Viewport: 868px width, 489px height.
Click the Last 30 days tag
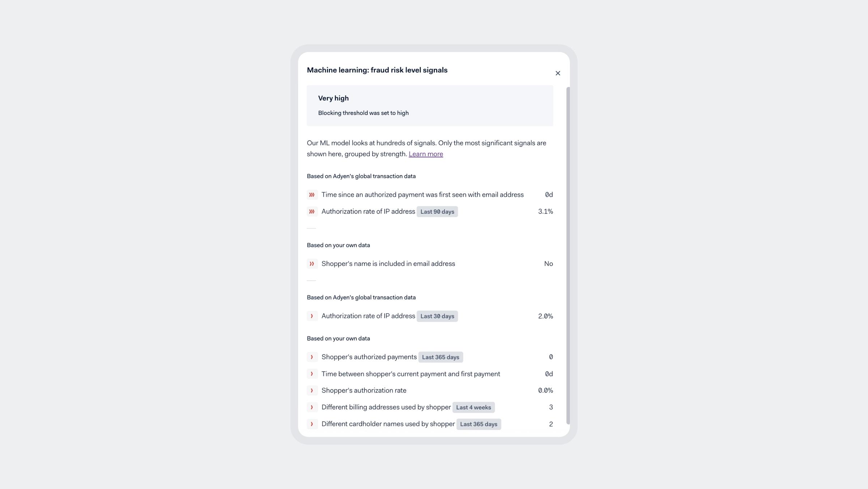(437, 316)
